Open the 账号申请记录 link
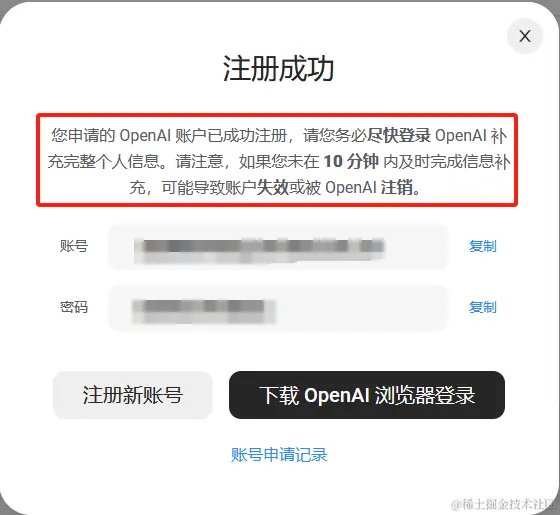Screen dimensions: 560x515 tap(279, 455)
